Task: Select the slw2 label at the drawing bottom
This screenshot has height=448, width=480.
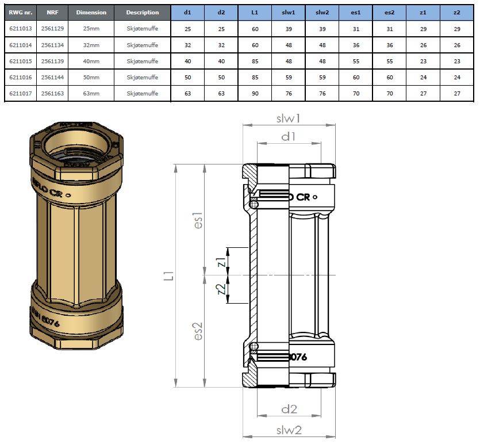Action: pyautogui.click(x=289, y=430)
